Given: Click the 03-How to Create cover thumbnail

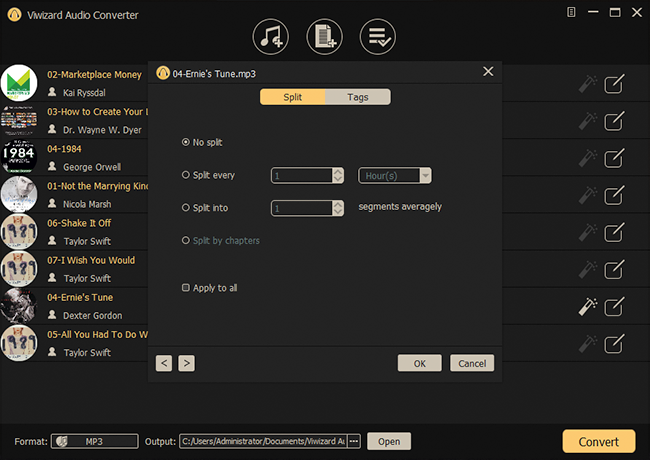Looking at the screenshot, I should click(x=19, y=120).
